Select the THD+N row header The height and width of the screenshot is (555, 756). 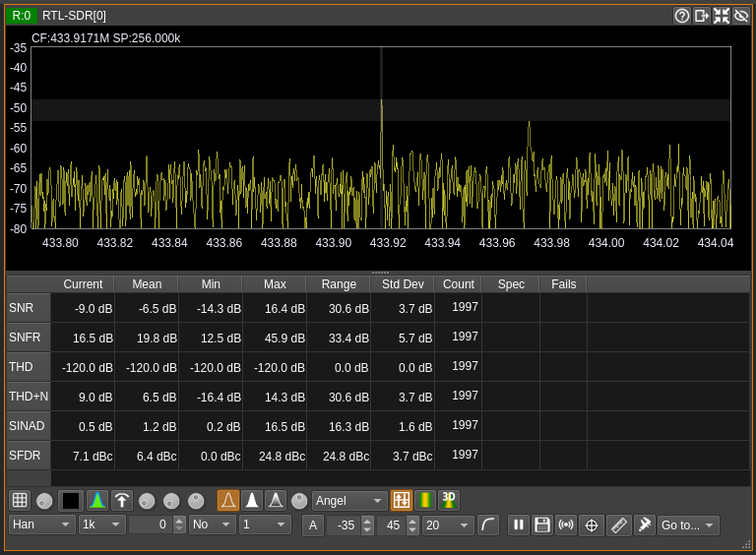point(29,396)
